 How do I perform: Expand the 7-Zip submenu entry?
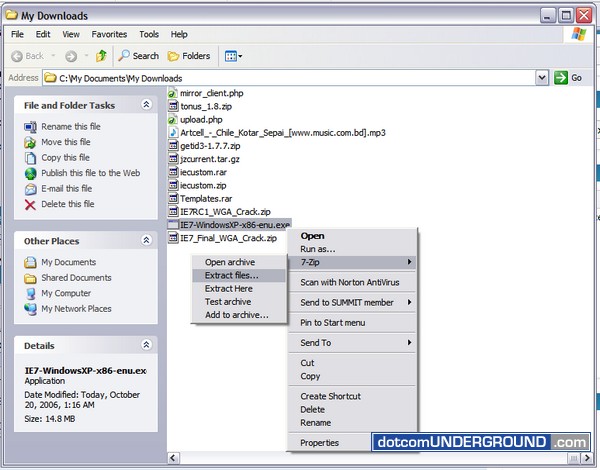(352, 262)
